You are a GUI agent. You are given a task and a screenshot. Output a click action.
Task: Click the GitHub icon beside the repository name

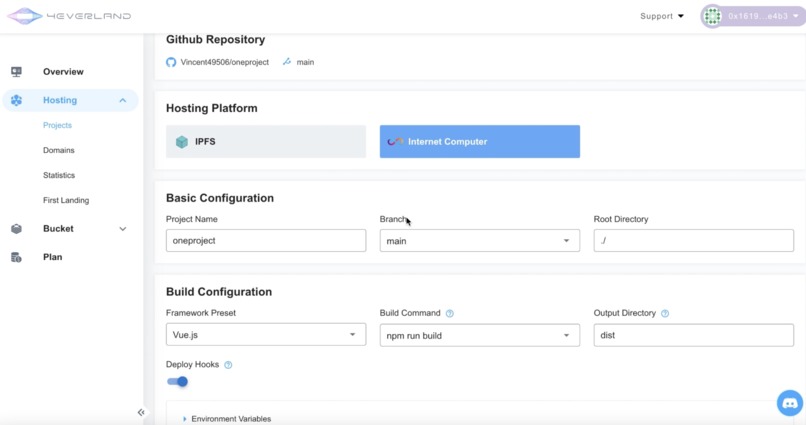pyautogui.click(x=171, y=62)
